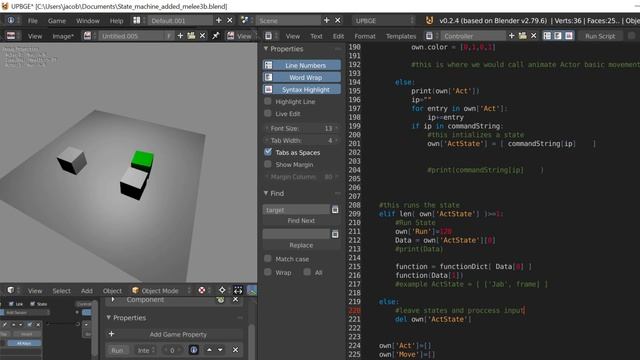Open the Templates menu
The width and height of the screenshot is (640, 360).
click(x=401, y=36)
